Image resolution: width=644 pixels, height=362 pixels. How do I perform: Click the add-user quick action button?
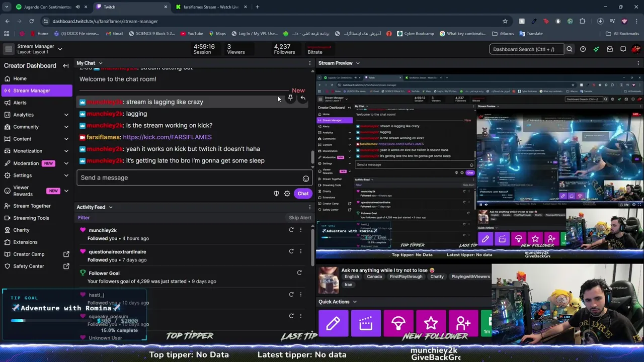click(463, 323)
